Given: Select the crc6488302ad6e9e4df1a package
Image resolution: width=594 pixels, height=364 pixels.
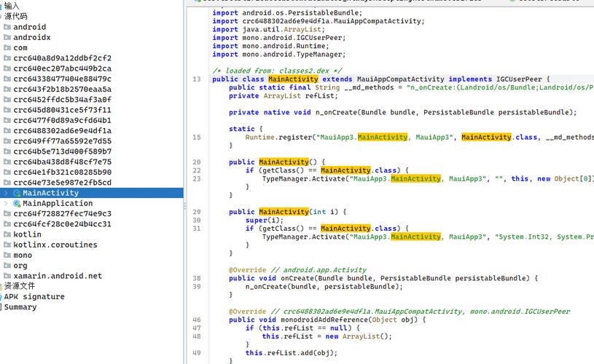Looking at the screenshot, I should 62,131.
